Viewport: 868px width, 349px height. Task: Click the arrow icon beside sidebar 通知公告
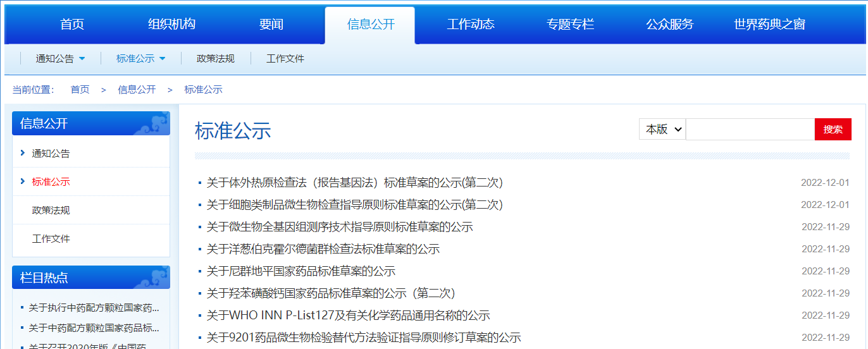(23, 153)
